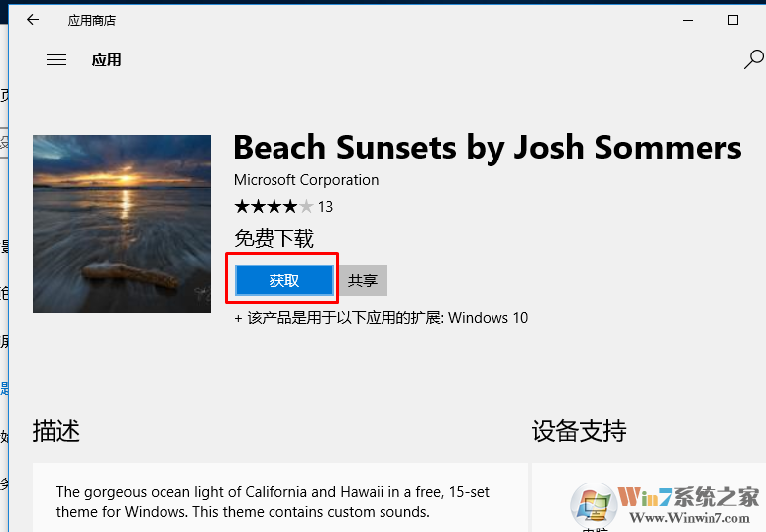Click the 免费下载 price label
The width and height of the screenshot is (766, 532).
coord(274,238)
